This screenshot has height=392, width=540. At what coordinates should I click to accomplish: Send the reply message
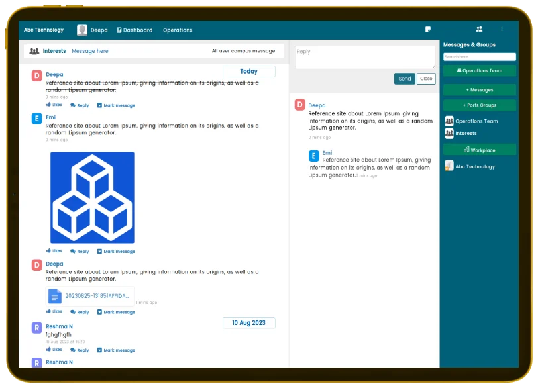(x=404, y=79)
